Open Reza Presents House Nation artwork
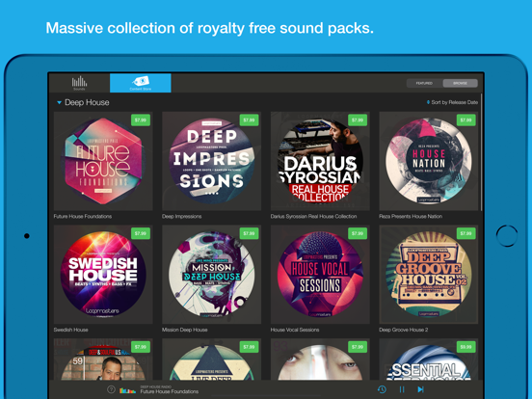The width and height of the screenshot is (532, 399). pyautogui.click(x=429, y=161)
